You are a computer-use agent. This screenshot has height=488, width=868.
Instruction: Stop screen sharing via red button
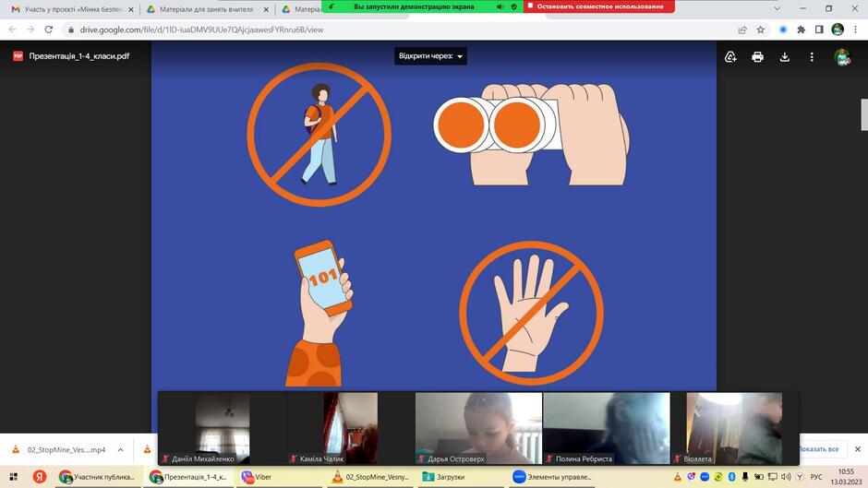click(599, 6)
